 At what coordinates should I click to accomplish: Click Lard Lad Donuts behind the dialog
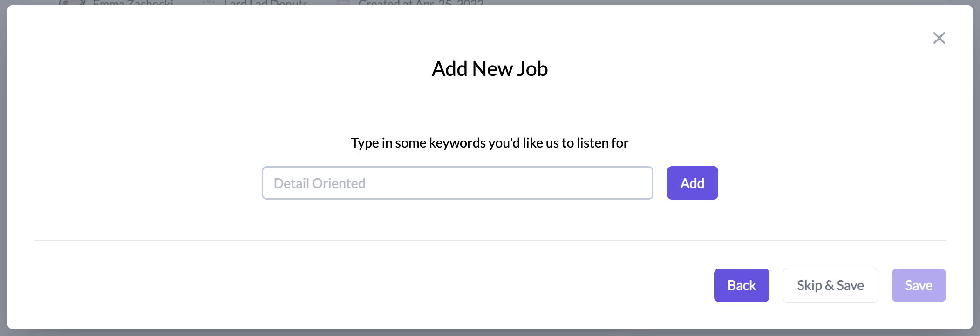pos(265,2)
